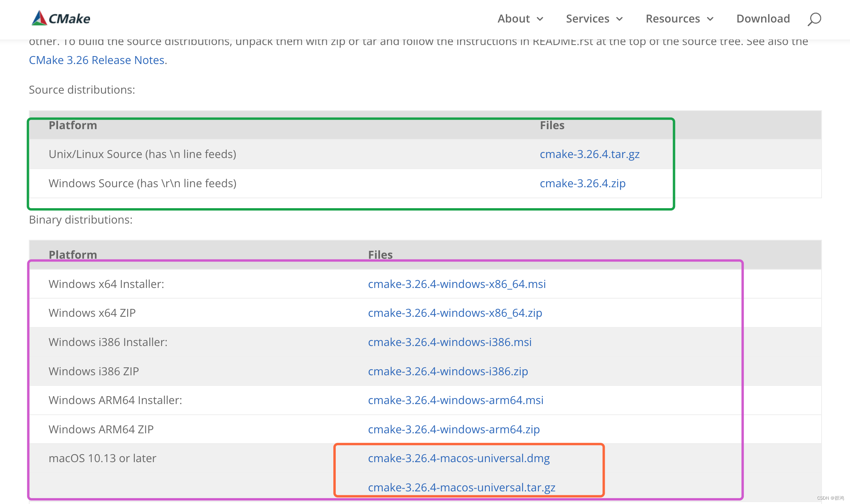This screenshot has width=850, height=504.
Task: Download the macos-universal.dmg file
Action: (x=459, y=458)
